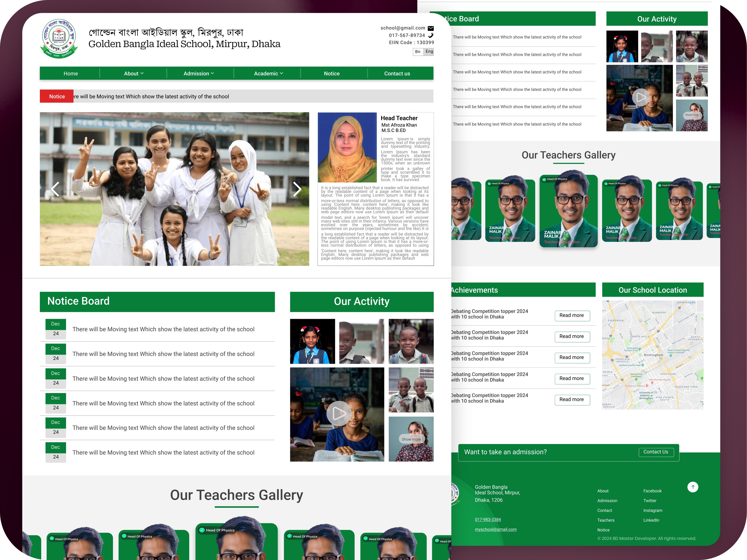Image resolution: width=747 pixels, height=560 pixels.
Task: Open the school location map
Action: click(x=652, y=354)
